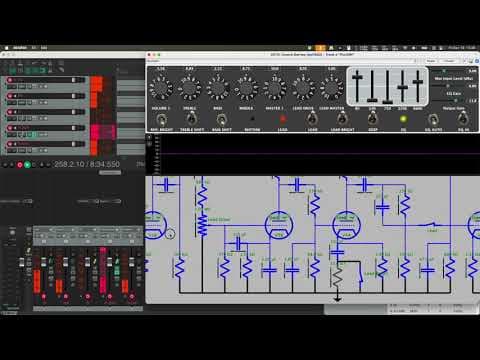The height and width of the screenshot is (360, 480).
Task: Flip the LEAD toggle switch
Action: point(312,118)
